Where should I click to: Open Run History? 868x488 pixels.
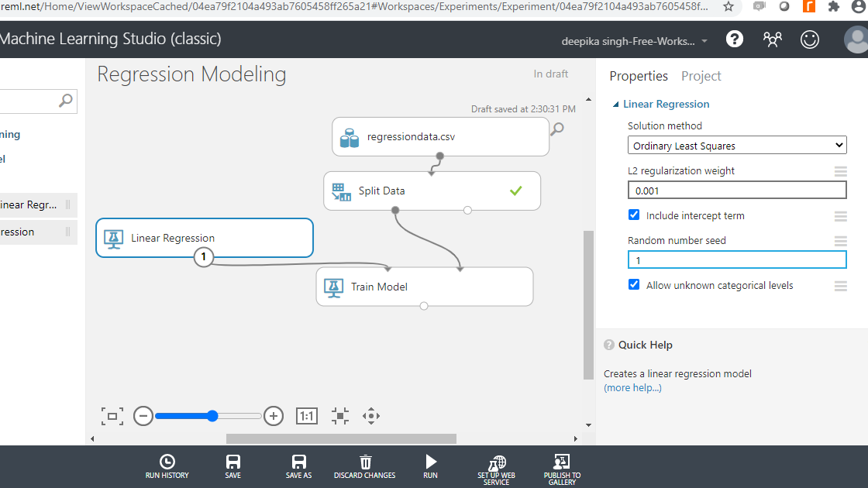pyautogui.click(x=167, y=466)
